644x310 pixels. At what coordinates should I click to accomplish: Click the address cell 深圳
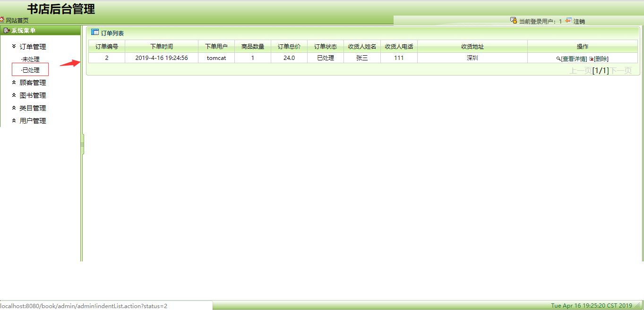coord(472,58)
